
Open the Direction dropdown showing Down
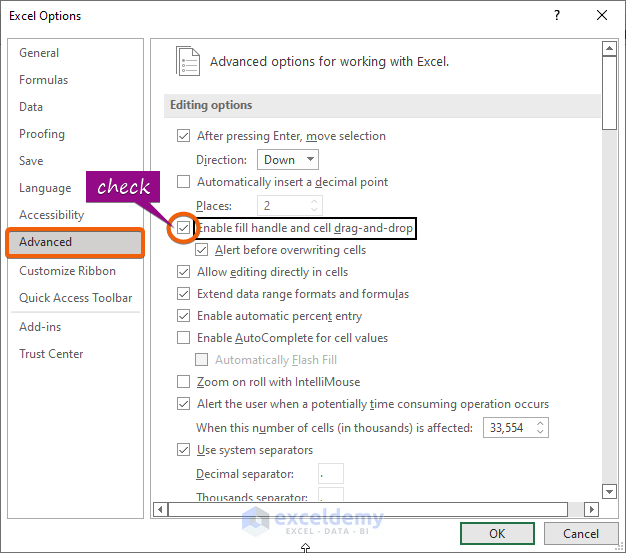(x=288, y=160)
